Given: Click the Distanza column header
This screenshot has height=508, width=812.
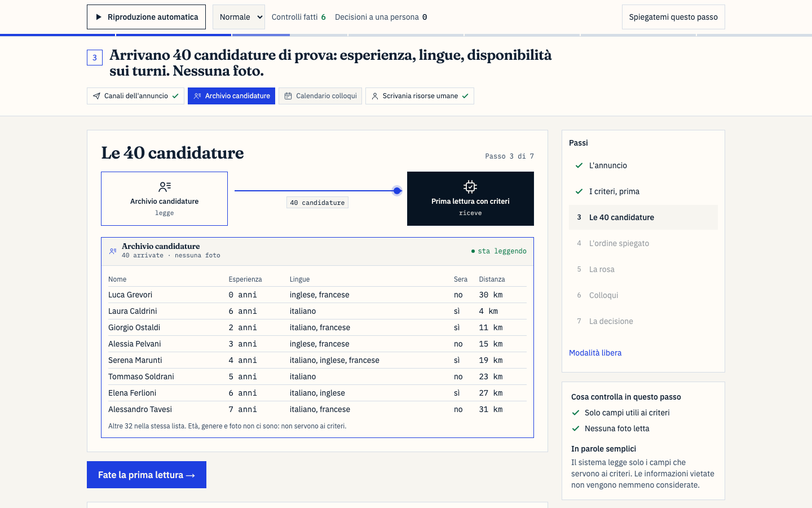Looking at the screenshot, I should click(x=492, y=279).
